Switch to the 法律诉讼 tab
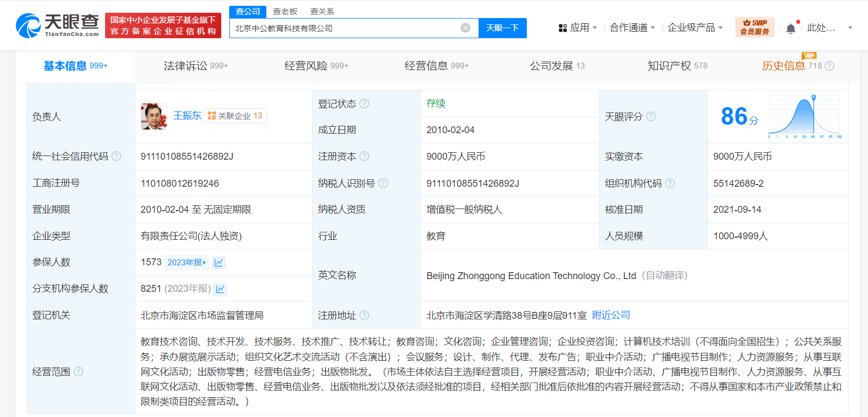The height and width of the screenshot is (417, 868). point(195,66)
